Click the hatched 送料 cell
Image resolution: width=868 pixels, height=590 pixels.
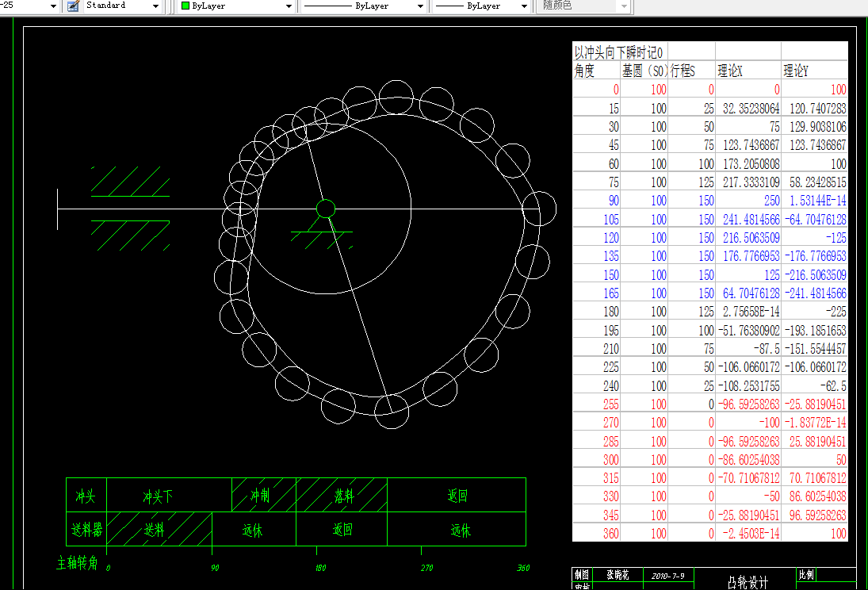click(159, 530)
